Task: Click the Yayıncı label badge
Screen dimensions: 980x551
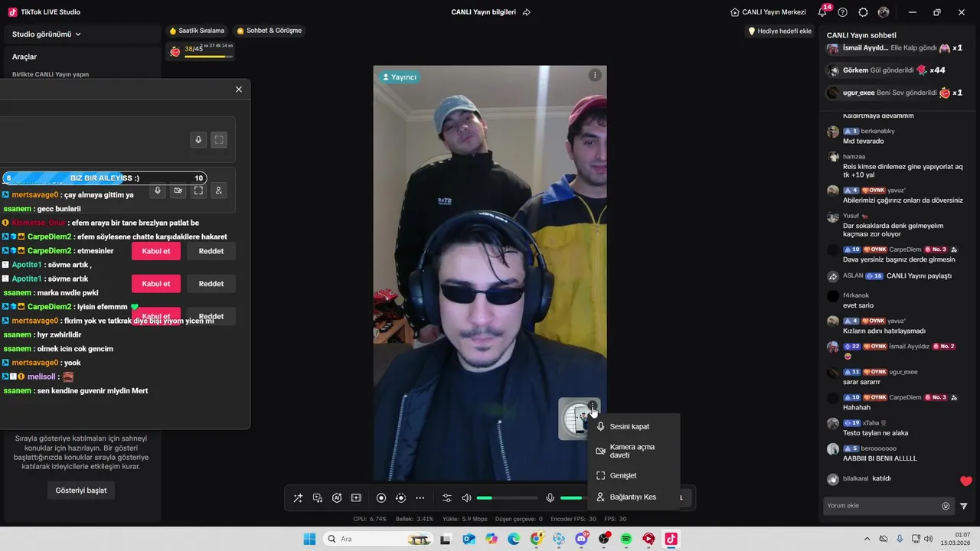Action: click(398, 77)
